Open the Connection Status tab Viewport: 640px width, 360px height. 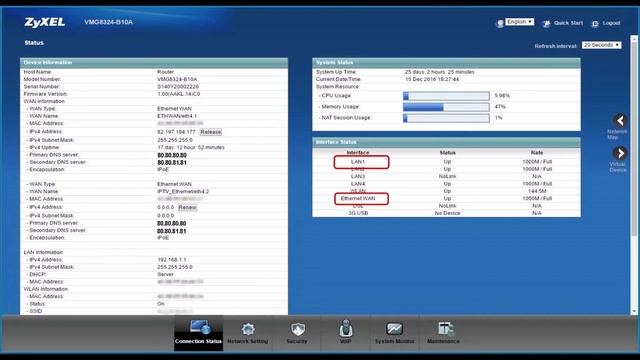(x=198, y=333)
